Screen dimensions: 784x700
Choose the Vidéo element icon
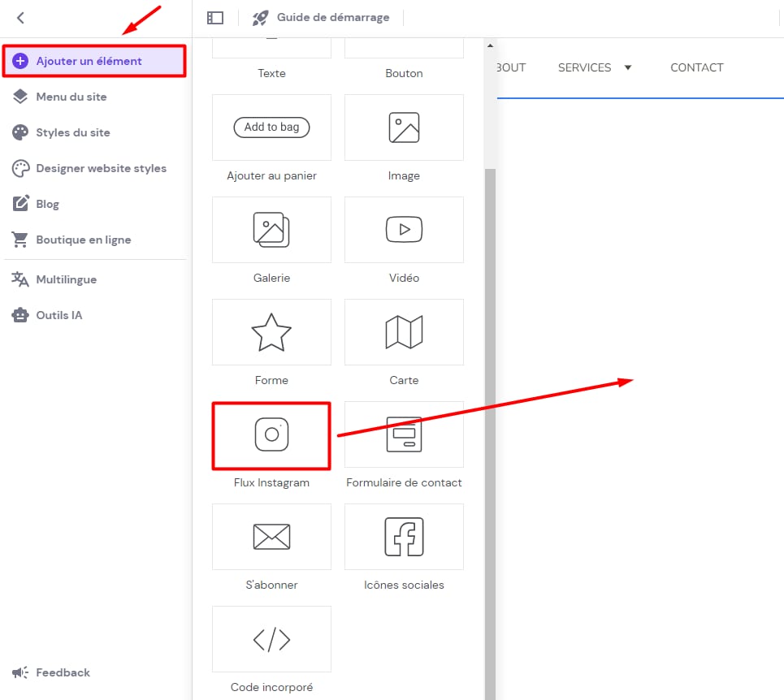click(404, 230)
